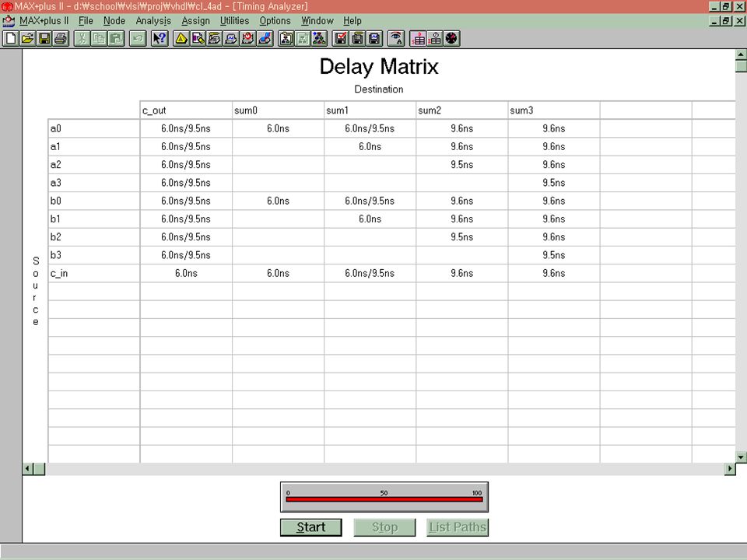Image resolution: width=747 pixels, height=560 pixels.
Task: Click the Cut scissors icon
Action: (x=82, y=39)
